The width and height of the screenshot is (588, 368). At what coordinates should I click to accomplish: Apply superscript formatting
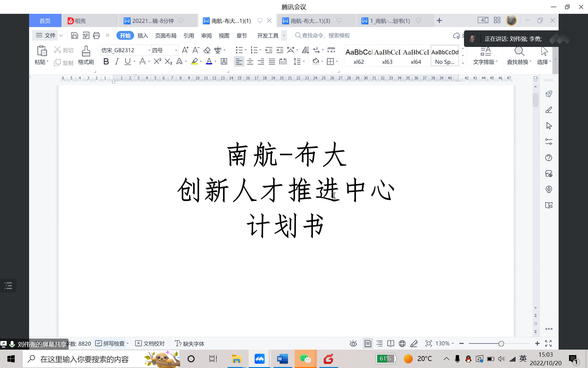click(x=157, y=62)
